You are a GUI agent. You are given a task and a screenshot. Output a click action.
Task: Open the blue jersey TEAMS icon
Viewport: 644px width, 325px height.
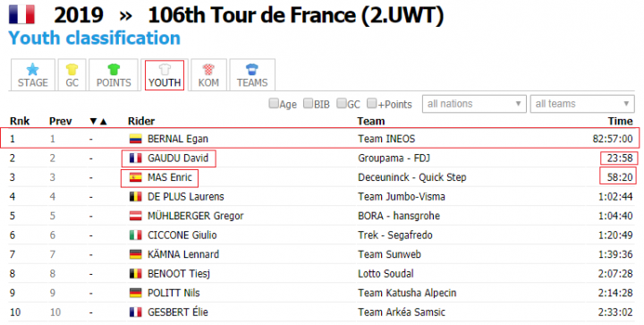tap(251, 69)
